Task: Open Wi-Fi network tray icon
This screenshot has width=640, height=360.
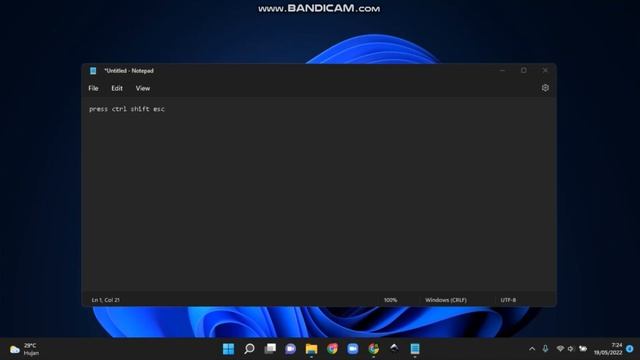Action: [x=560, y=349]
